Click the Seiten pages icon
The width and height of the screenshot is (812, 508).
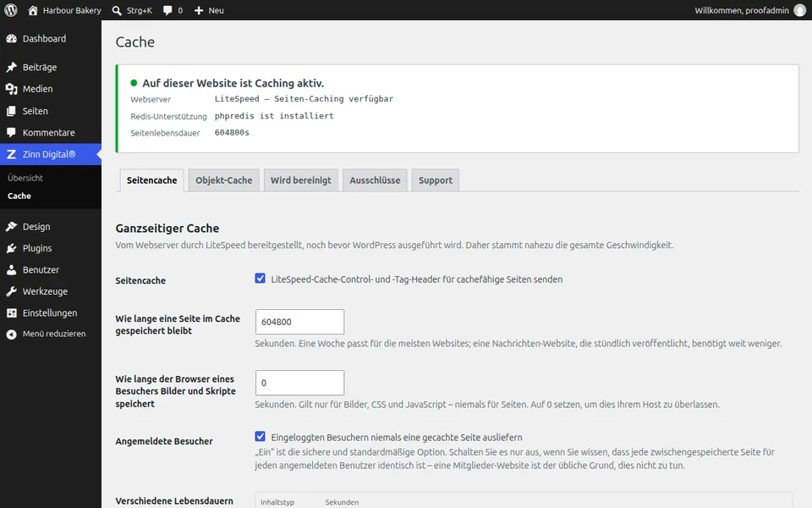[x=11, y=111]
